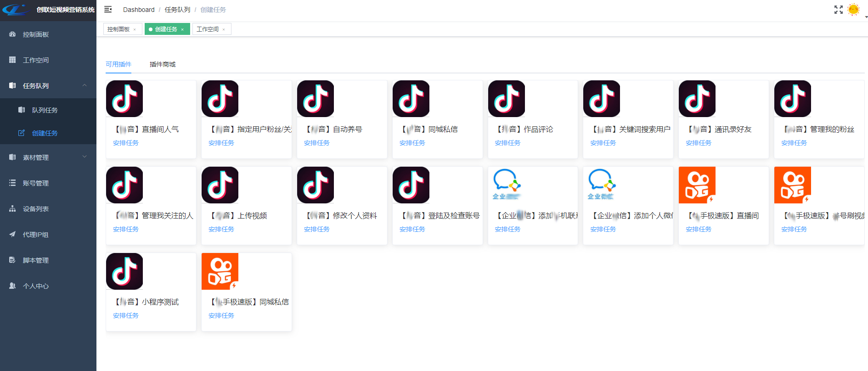The width and height of the screenshot is (868, 371).
Task: Click 安排任务 under 极速版 同城私信
Action: (x=221, y=315)
